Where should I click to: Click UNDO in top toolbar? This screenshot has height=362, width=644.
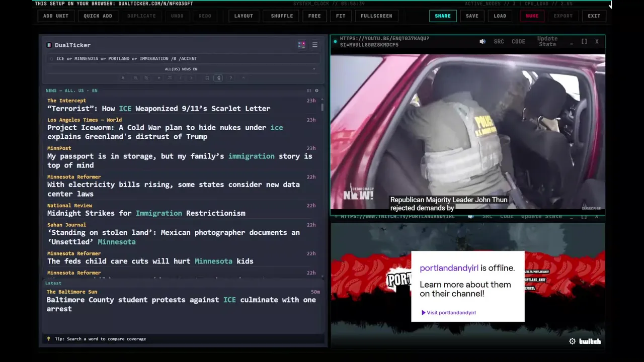(x=177, y=16)
